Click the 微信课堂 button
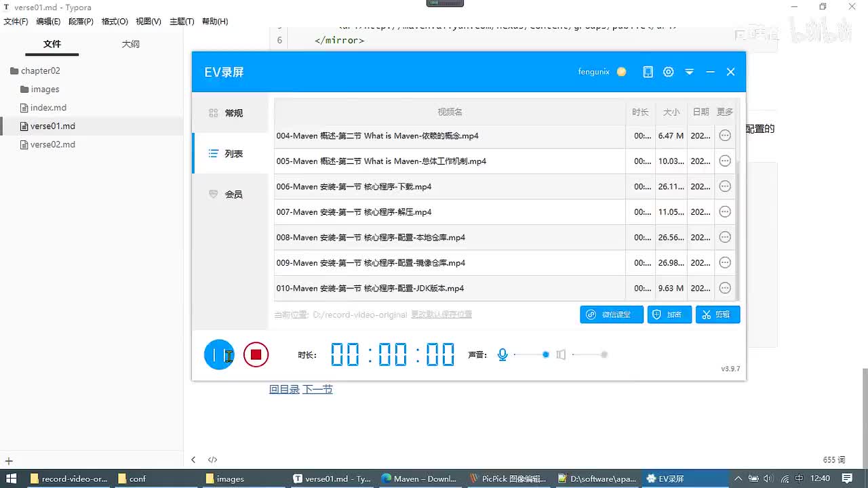 [612, 314]
